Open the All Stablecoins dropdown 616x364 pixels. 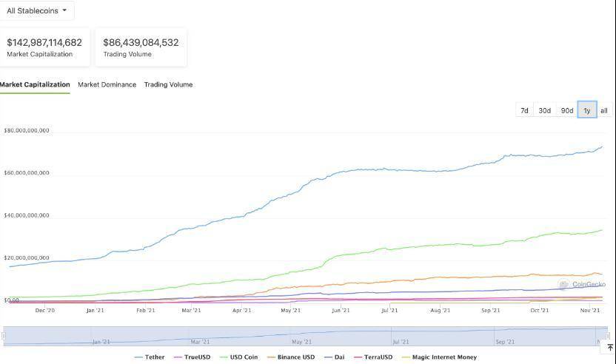[36, 10]
